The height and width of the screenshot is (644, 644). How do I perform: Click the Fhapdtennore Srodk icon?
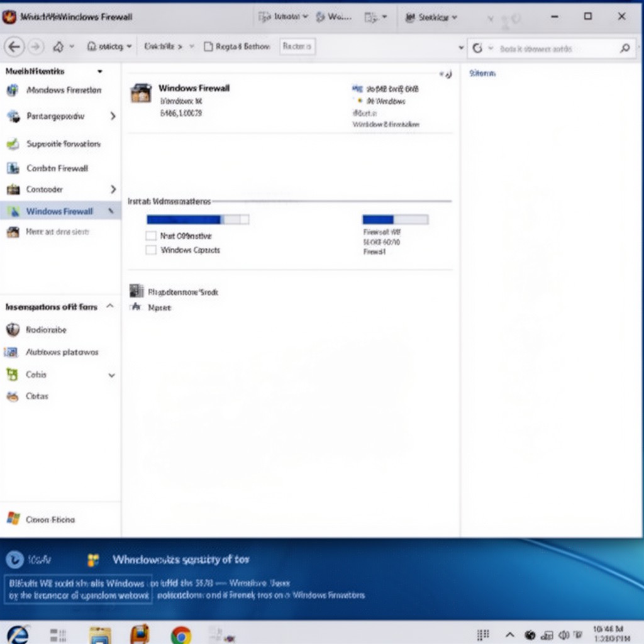(x=136, y=291)
